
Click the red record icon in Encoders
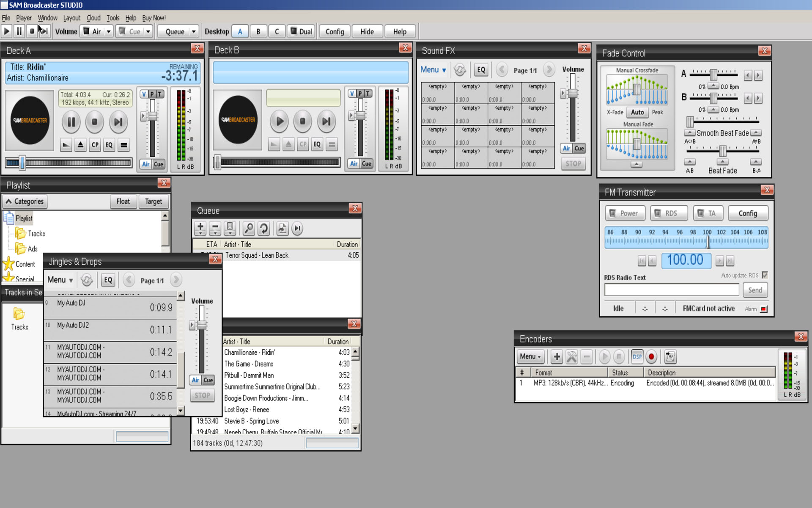[651, 357]
